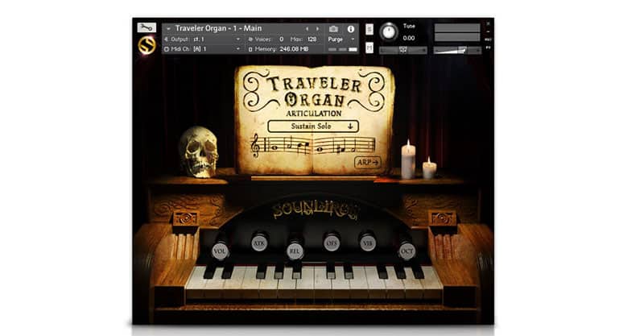
Task: Open the Sustain Solo articulation dropdown
Action: click(313, 127)
